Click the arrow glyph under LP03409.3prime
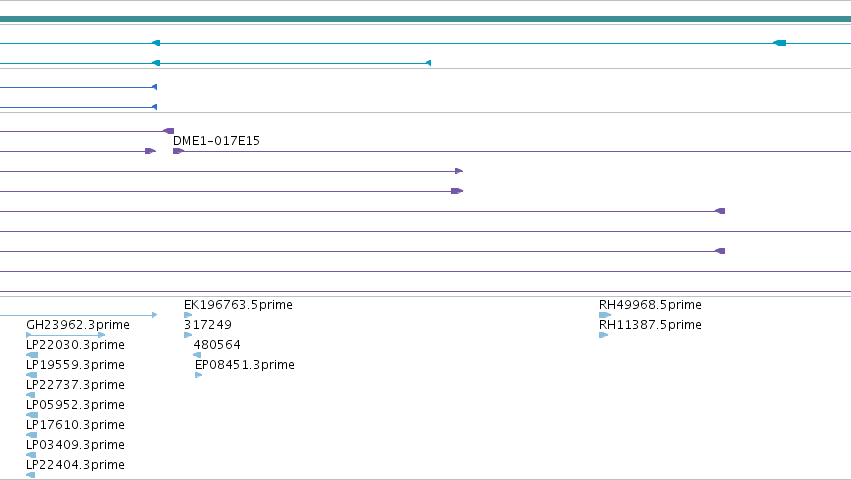Image resolution: width=851 pixels, height=480 pixels. 31,455
